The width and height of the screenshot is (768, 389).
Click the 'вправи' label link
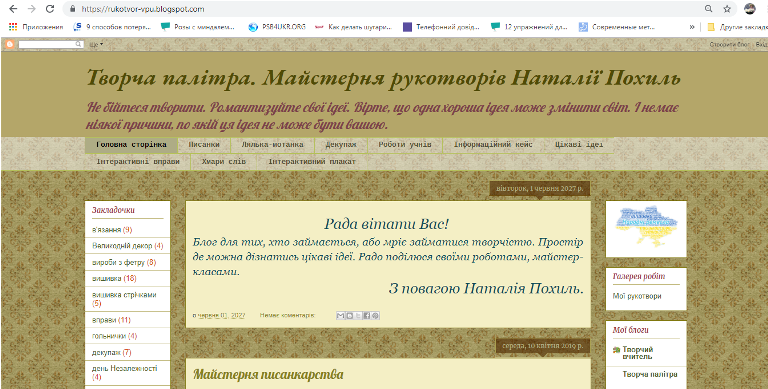pos(104,320)
